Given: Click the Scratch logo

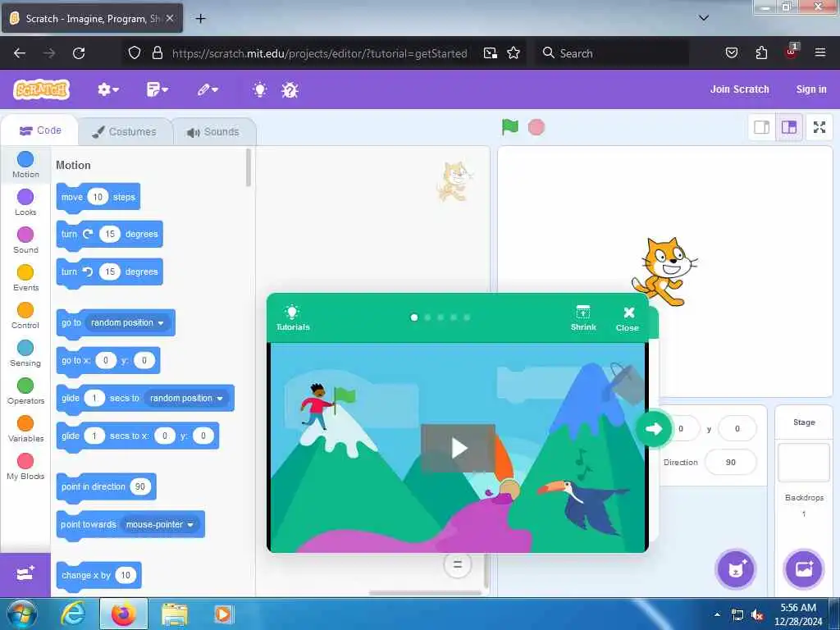Looking at the screenshot, I should pyautogui.click(x=41, y=89).
